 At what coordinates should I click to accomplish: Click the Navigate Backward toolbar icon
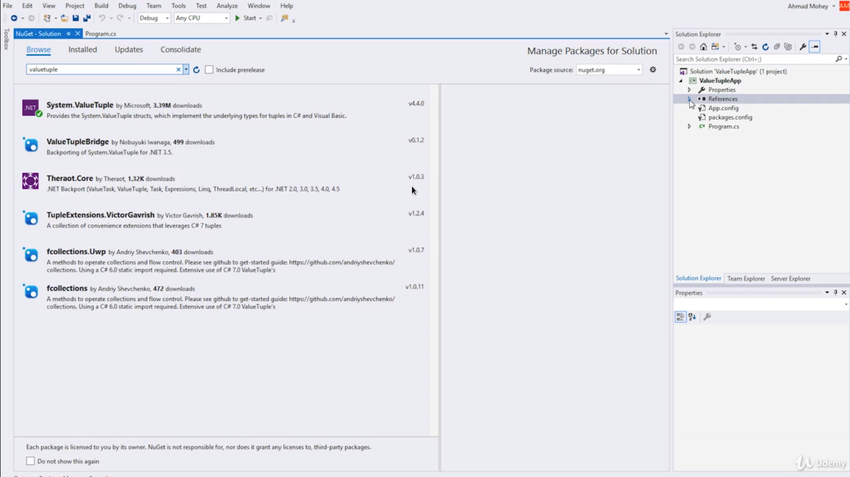(x=14, y=18)
